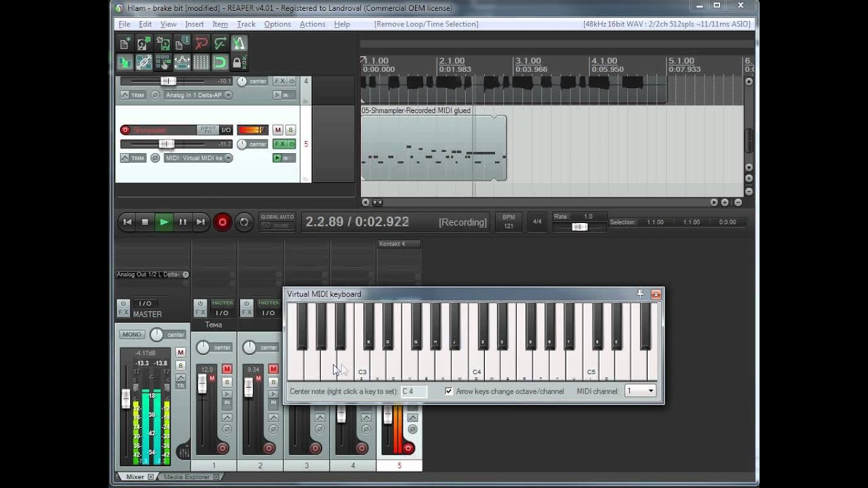Image resolution: width=868 pixels, height=488 pixels.
Task: Stop playback with the transport Stop button
Action: tap(145, 222)
